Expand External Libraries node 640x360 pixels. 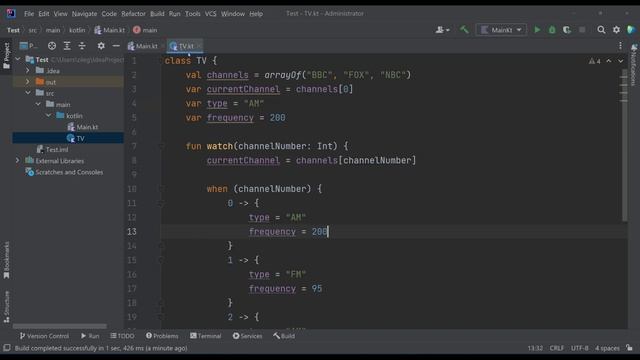(x=18, y=160)
